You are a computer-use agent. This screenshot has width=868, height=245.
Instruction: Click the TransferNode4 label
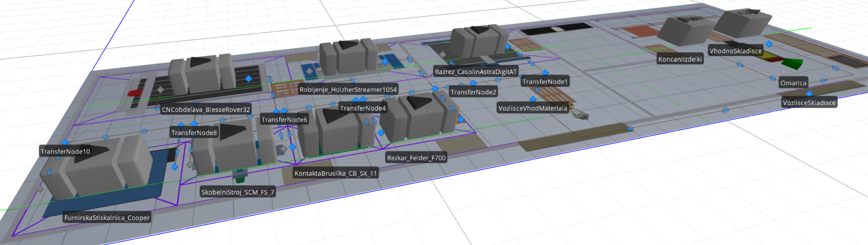click(x=363, y=108)
